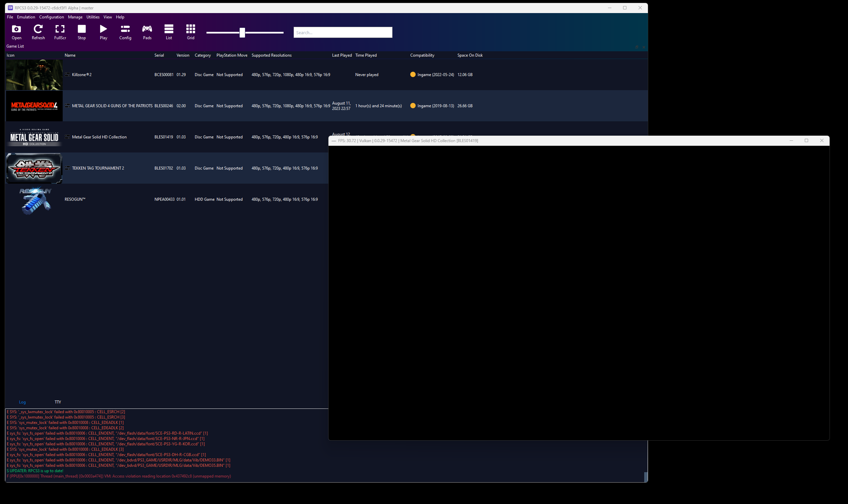Image resolution: width=848 pixels, height=504 pixels.
Task: Click Never played cell for Killzone
Action: pyautogui.click(x=367, y=75)
